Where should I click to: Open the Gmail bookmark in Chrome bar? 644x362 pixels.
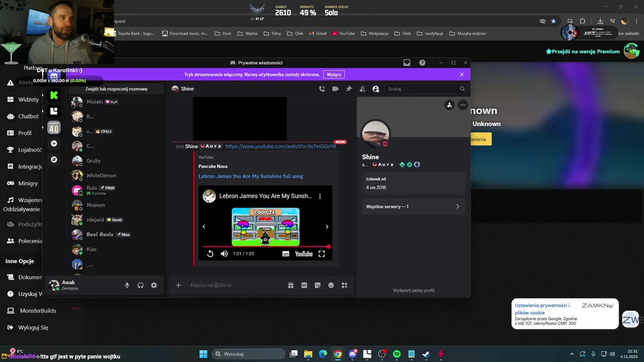[x=317, y=34]
